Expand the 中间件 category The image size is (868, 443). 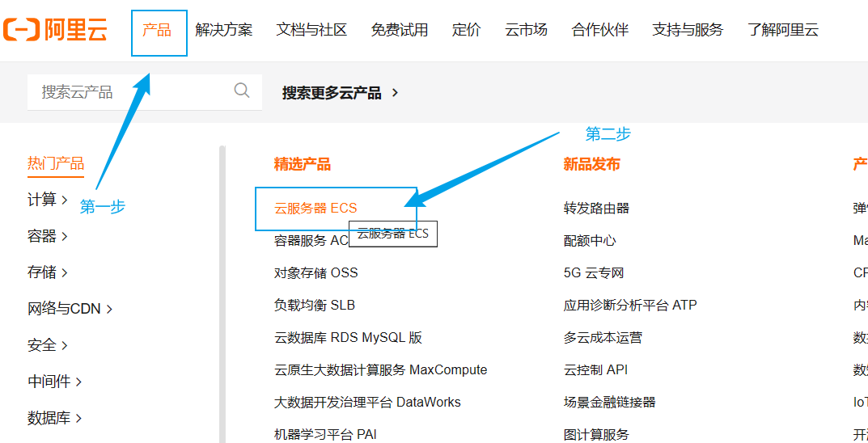(x=55, y=382)
